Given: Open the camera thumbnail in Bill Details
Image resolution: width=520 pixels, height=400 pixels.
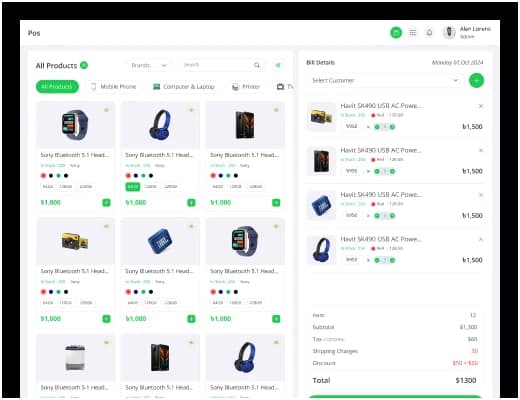Looking at the screenshot, I should [x=321, y=117].
